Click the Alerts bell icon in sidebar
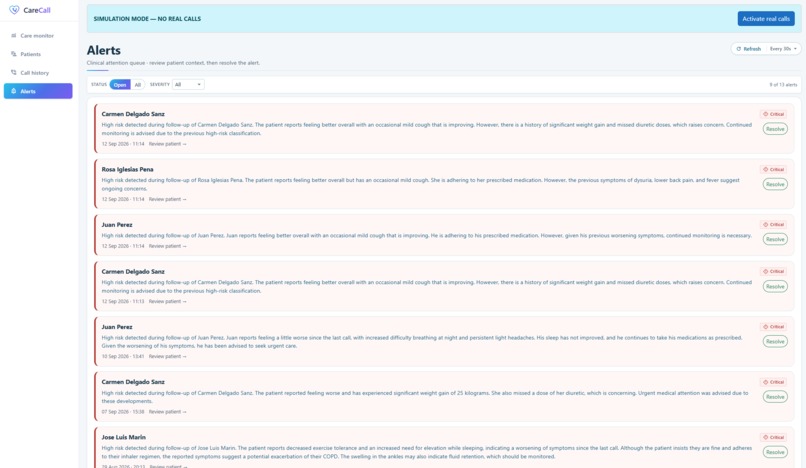The image size is (806, 468). (13, 91)
